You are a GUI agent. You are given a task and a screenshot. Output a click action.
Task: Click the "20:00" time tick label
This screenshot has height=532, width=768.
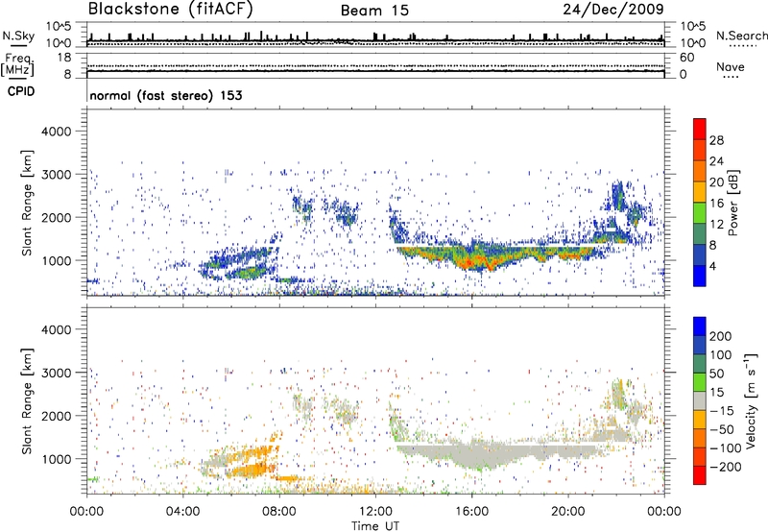pyautogui.click(x=567, y=512)
